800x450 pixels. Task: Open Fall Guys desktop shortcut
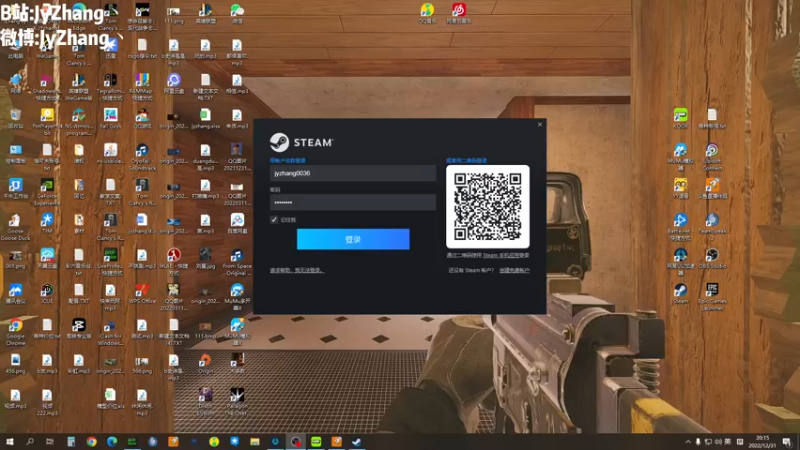[110, 118]
